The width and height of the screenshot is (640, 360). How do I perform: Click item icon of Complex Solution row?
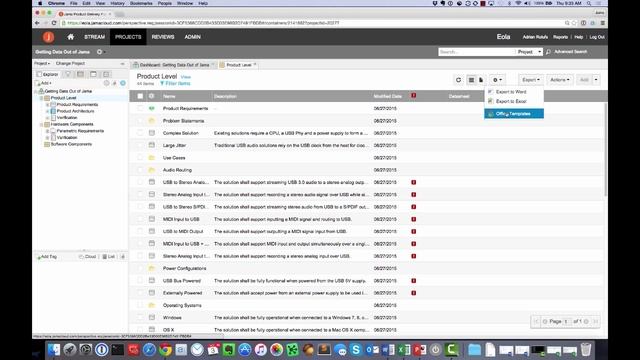[152, 133]
